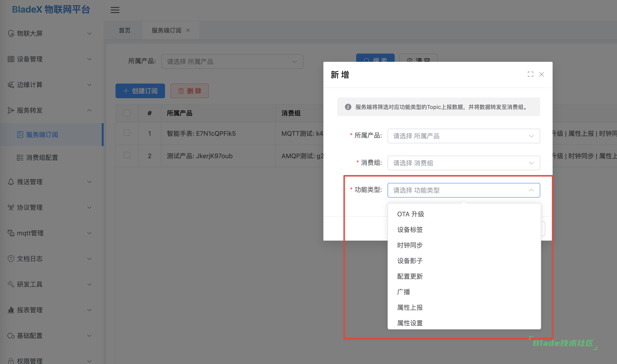Open 消费组配置 in sidebar
The image size is (617, 364).
[x=52, y=158]
